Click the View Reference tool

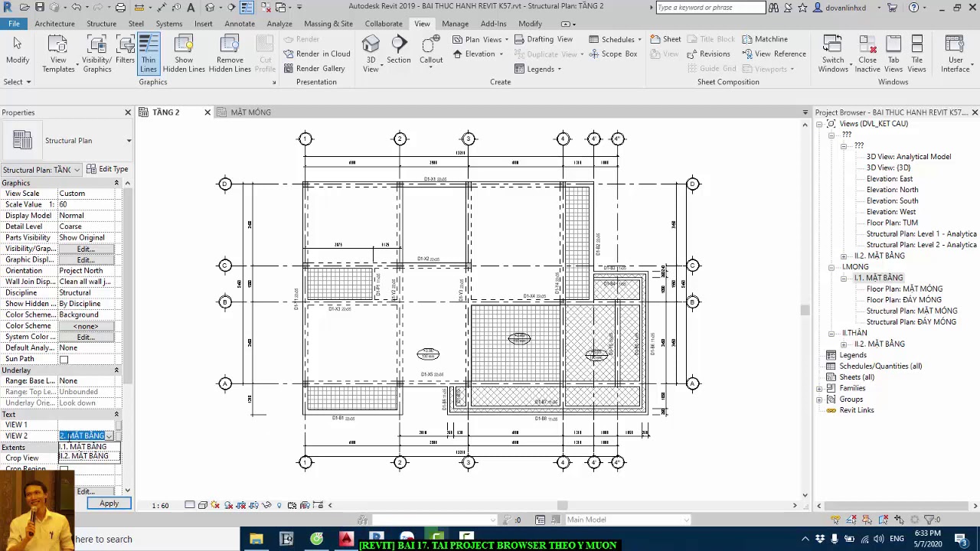coord(773,54)
